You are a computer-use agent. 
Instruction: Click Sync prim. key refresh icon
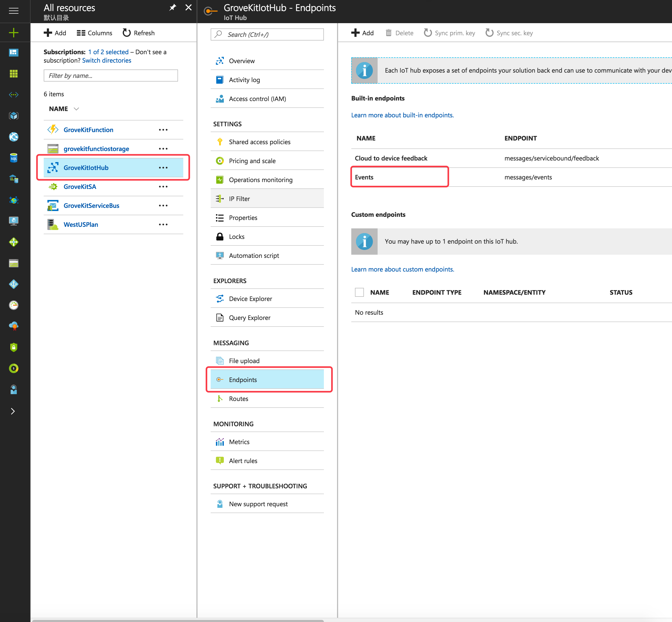[427, 33]
